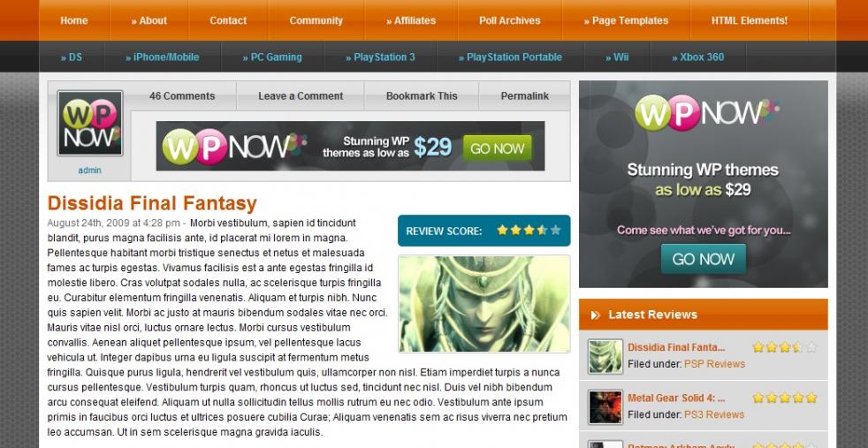Click the green GO NOW banner button
The height and width of the screenshot is (448, 868).
coord(497,148)
